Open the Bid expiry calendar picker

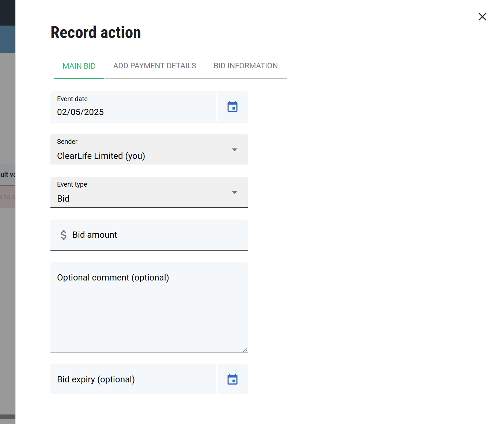pyautogui.click(x=232, y=379)
